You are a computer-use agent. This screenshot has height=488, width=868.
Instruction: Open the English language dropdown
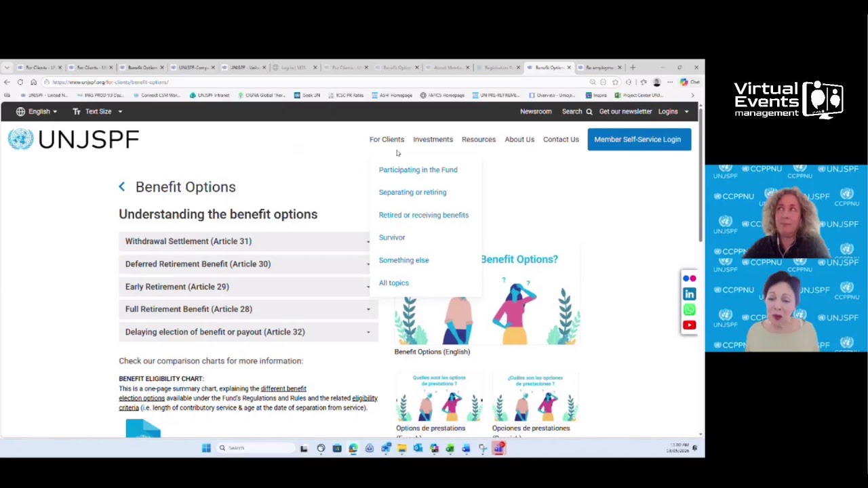pyautogui.click(x=37, y=111)
